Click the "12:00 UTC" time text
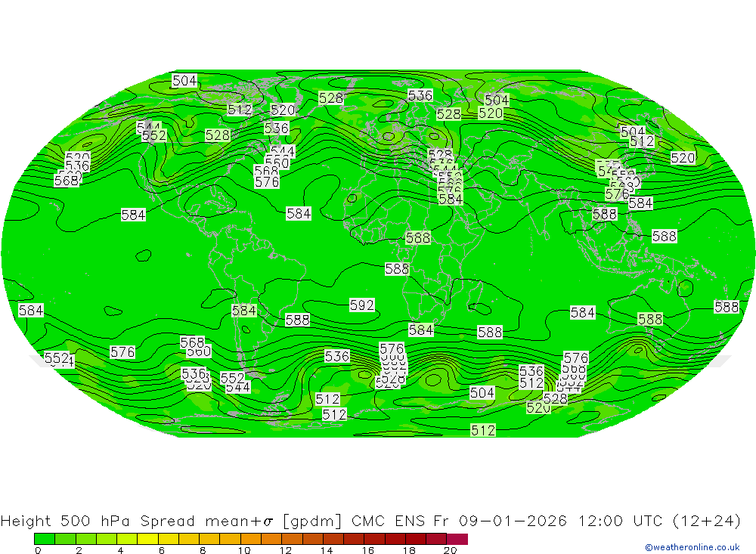 pos(621,522)
